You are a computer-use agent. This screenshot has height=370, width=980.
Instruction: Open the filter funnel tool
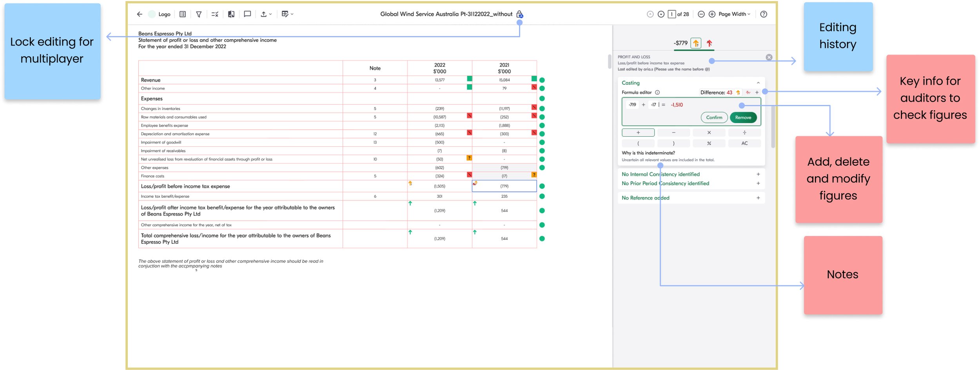(x=199, y=14)
